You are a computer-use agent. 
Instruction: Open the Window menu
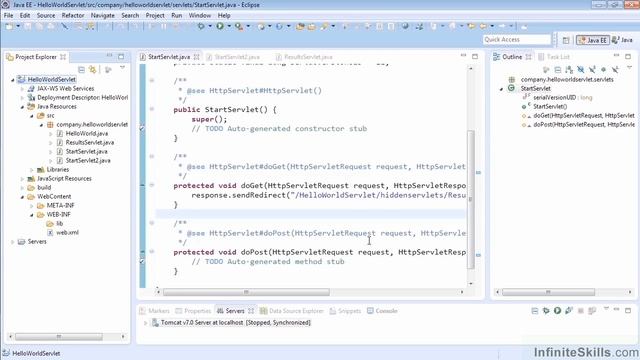click(200, 16)
